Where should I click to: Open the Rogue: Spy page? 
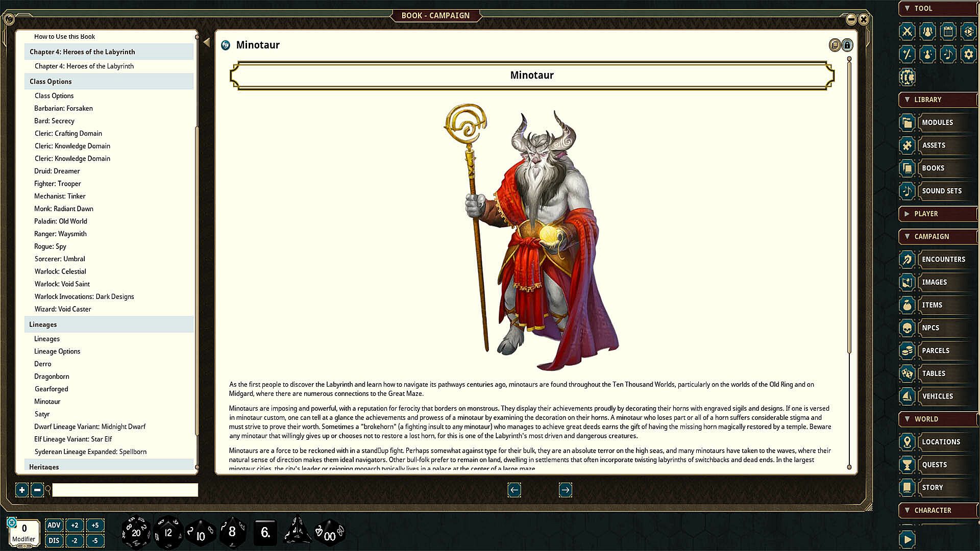pos(50,246)
